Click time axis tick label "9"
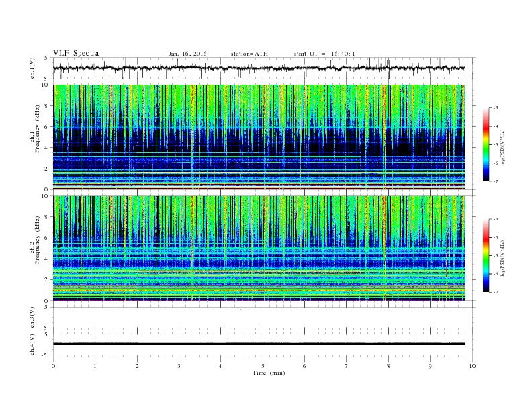This screenshot has width=532, height=411. click(x=430, y=366)
